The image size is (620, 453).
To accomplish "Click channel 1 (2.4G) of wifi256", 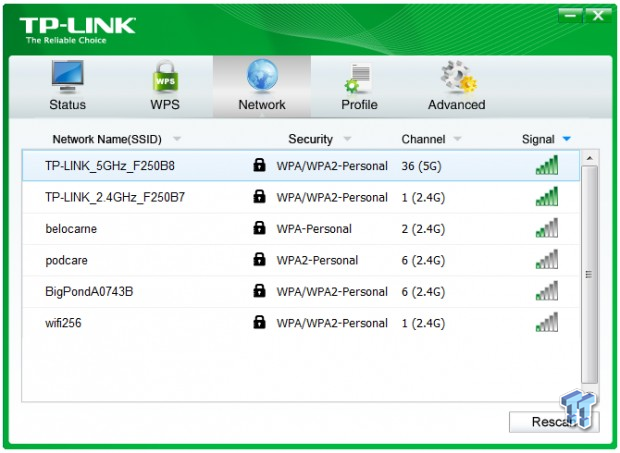I will [423, 323].
